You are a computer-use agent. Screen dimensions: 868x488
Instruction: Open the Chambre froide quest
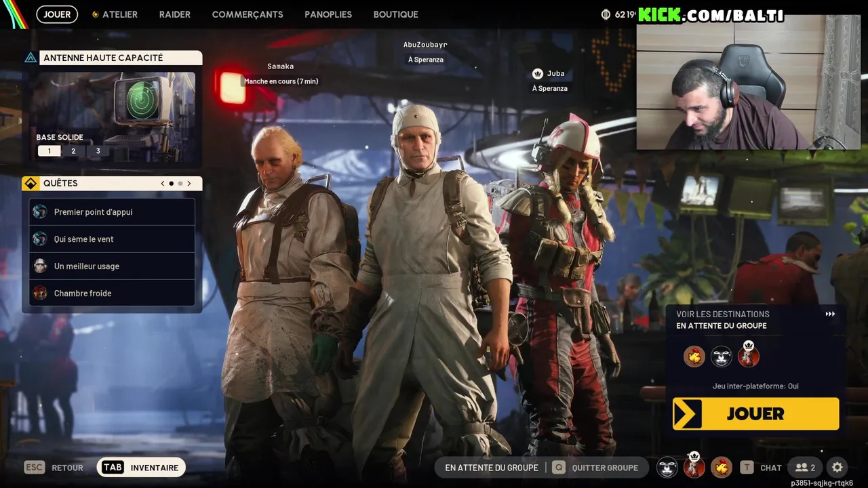pos(112,293)
